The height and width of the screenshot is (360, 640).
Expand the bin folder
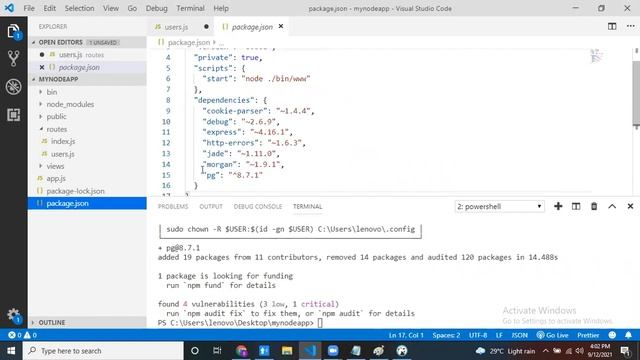point(88,92)
